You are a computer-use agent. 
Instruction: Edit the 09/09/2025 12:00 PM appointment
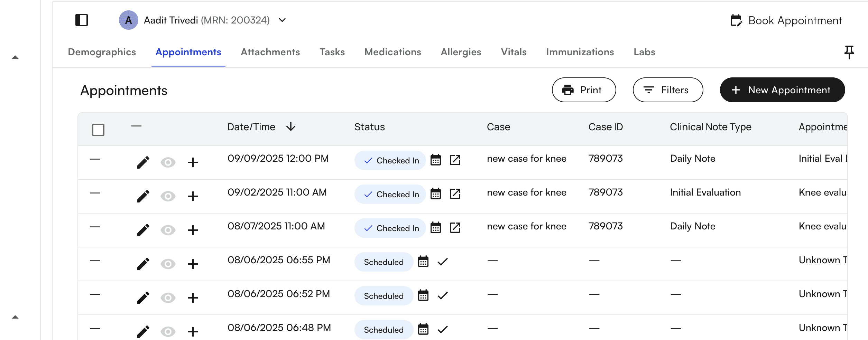pyautogui.click(x=143, y=162)
